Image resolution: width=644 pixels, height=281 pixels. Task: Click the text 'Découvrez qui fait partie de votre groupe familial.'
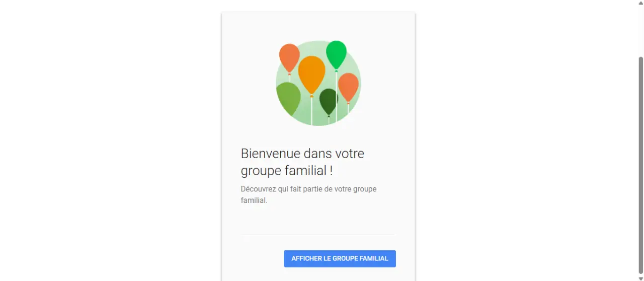pyautogui.click(x=308, y=194)
